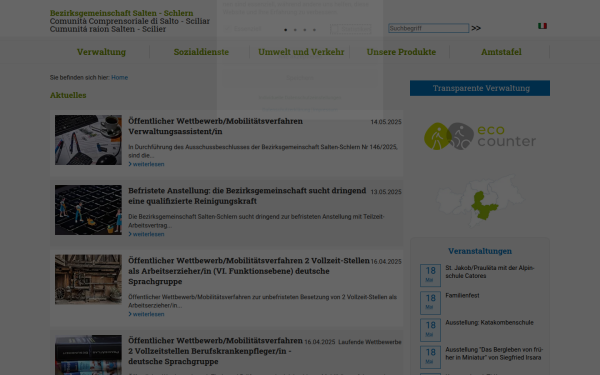Open the Amtstafel menu
This screenshot has height=375, width=600.
501,52
